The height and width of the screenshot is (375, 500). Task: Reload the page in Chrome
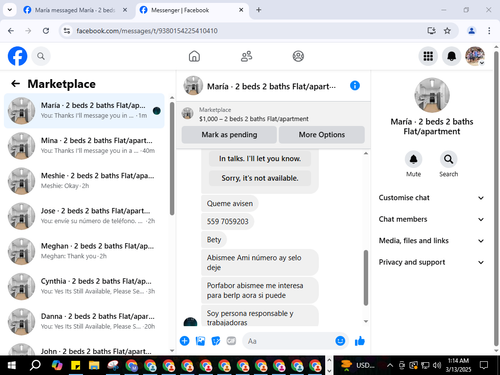click(46, 31)
